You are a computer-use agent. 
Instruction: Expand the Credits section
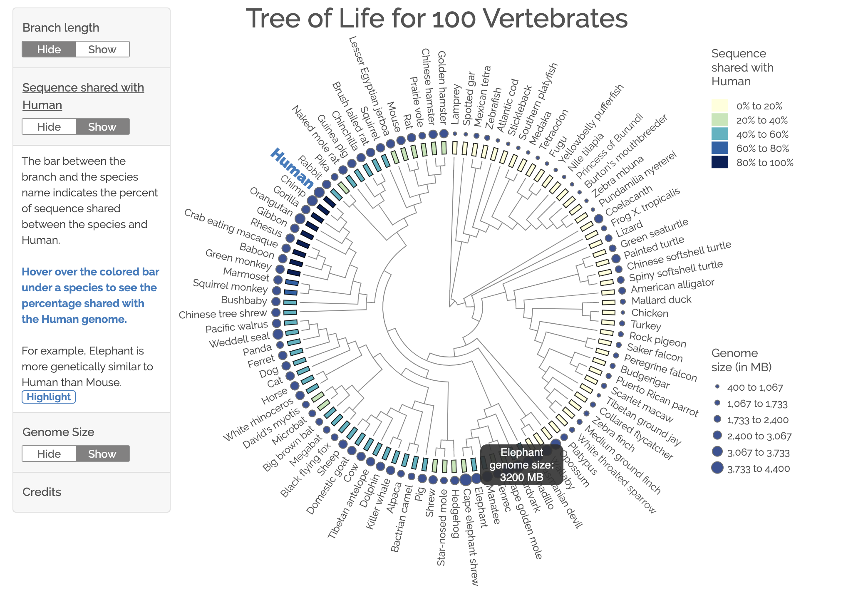pos(42,492)
